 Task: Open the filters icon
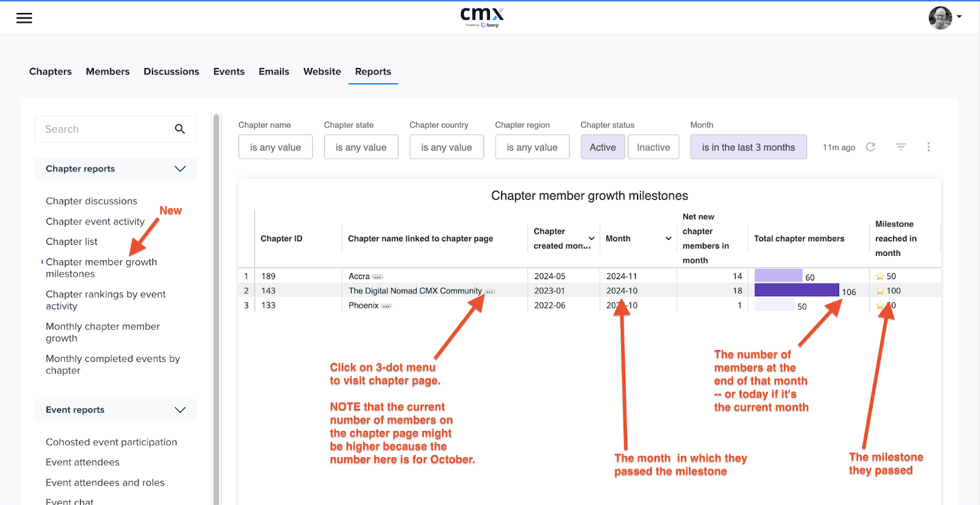[x=900, y=147]
